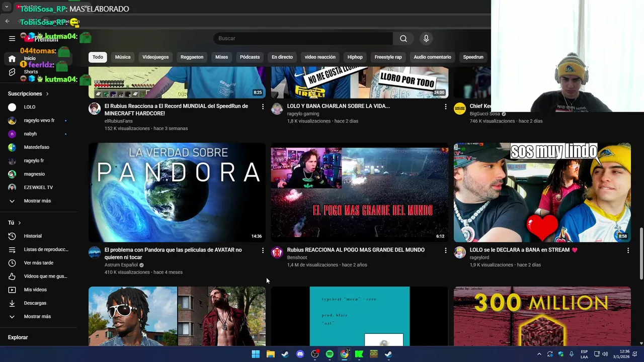Play the LA VERDAD SOBRE PANDORA thumbnail
The height and width of the screenshot is (362, 644).
177,193
